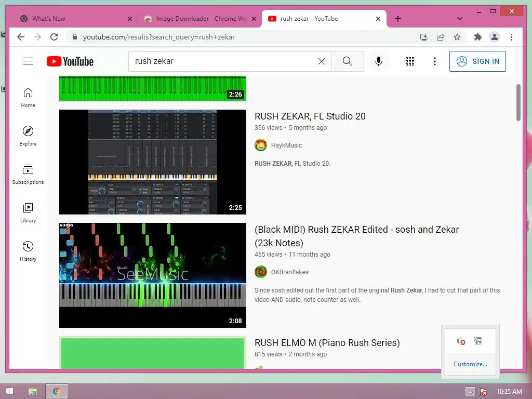Open the Windows Start button

pyautogui.click(x=9, y=391)
